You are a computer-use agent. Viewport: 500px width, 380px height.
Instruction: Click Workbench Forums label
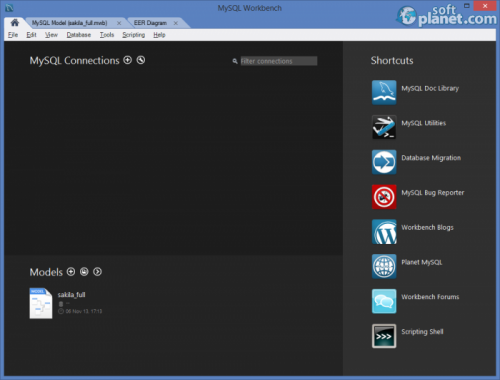(x=430, y=297)
